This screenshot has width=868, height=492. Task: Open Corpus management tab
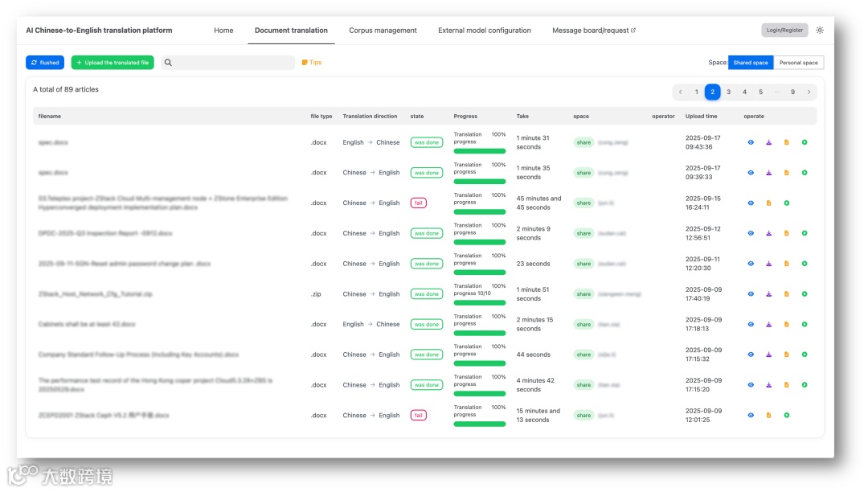(x=383, y=31)
